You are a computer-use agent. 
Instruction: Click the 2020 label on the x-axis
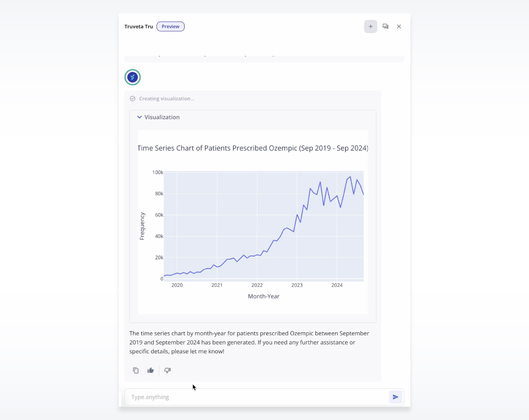[x=177, y=285]
